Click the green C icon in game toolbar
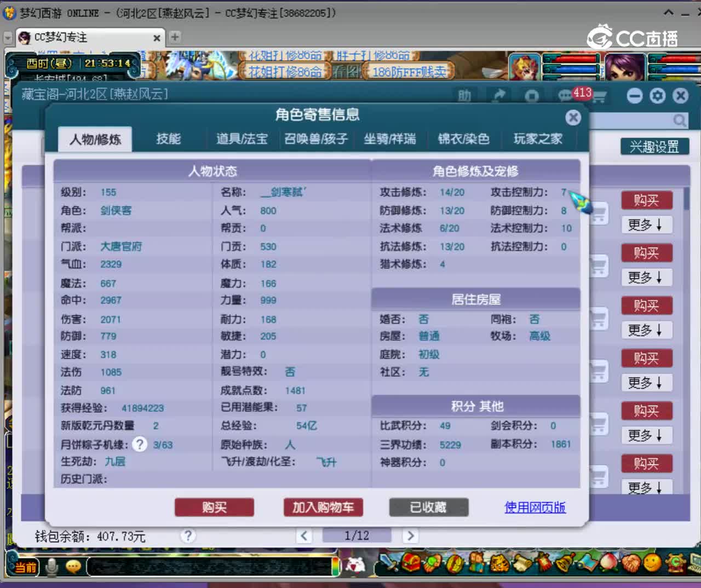701x588 pixels. tap(675, 562)
